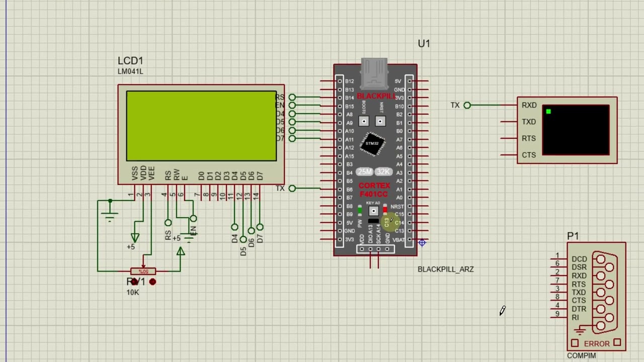Select the P1 reference label
The image size is (644, 362).
(573, 236)
